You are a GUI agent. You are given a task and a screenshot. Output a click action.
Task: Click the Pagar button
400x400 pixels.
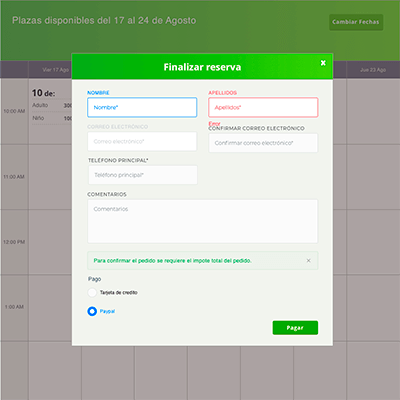[x=295, y=328]
